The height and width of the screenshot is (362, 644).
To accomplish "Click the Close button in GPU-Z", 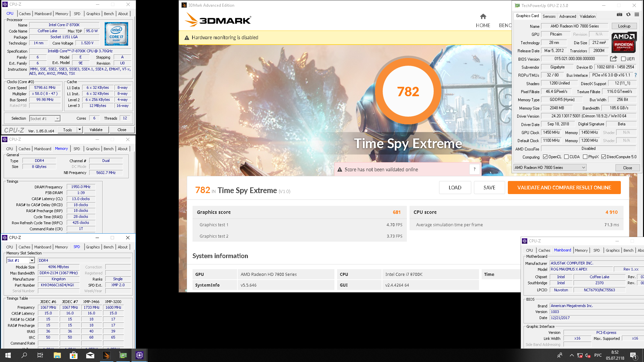I will point(627,168).
